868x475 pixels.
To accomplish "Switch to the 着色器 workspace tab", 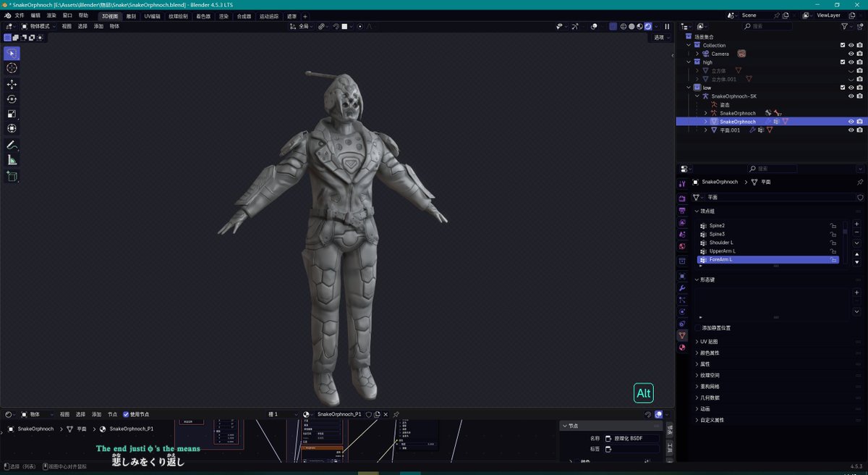I will [203, 16].
